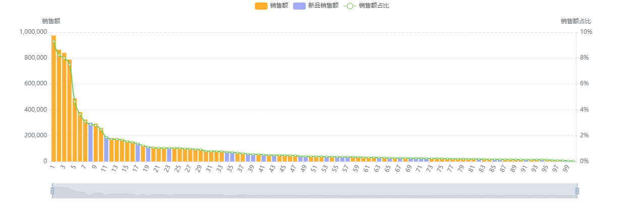Screen dimensions: 644x202
Task: Click the purple bar at category 17
Action: [x=138, y=153]
